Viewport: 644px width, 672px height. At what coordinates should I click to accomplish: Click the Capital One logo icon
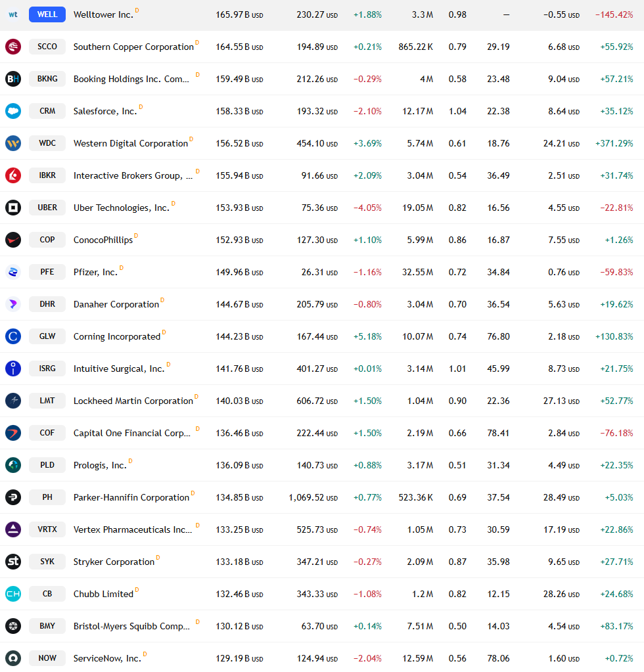point(13,433)
